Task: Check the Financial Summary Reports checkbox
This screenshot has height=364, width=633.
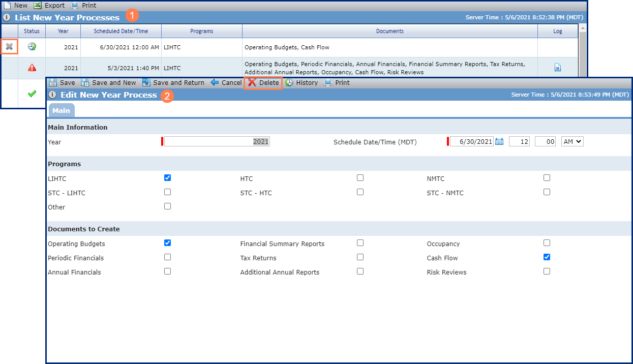Action: click(x=360, y=243)
